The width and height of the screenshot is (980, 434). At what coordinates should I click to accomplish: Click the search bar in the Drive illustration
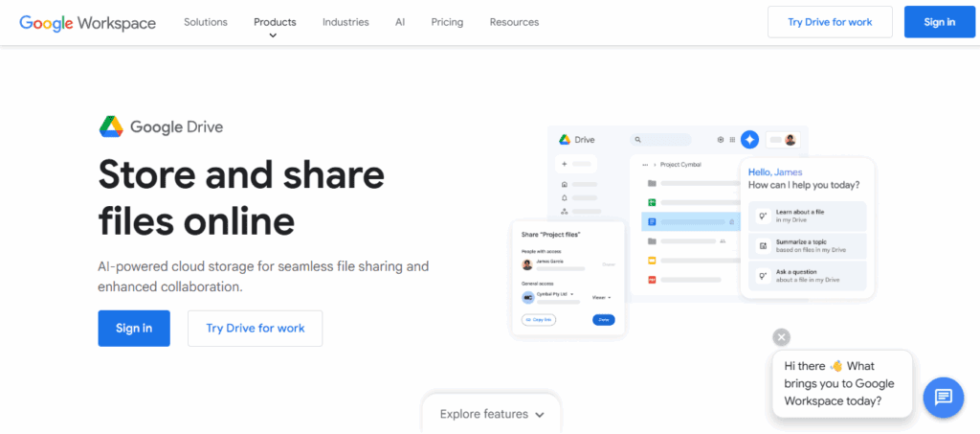(660, 140)
